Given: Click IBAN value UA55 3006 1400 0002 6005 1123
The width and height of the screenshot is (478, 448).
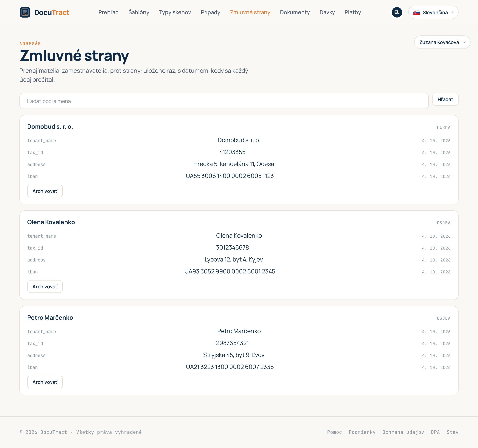Looking at the screenshot, I should coord(230,176).
